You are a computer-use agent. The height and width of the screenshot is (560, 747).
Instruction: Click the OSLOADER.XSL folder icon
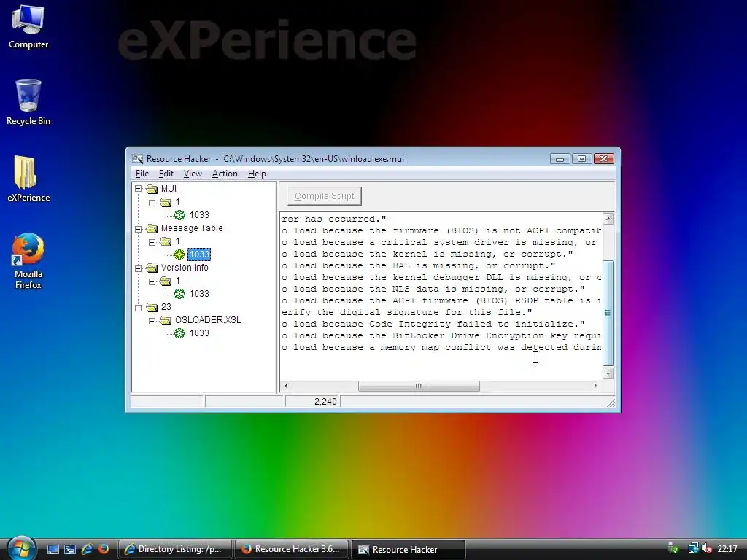click(166, 321)
